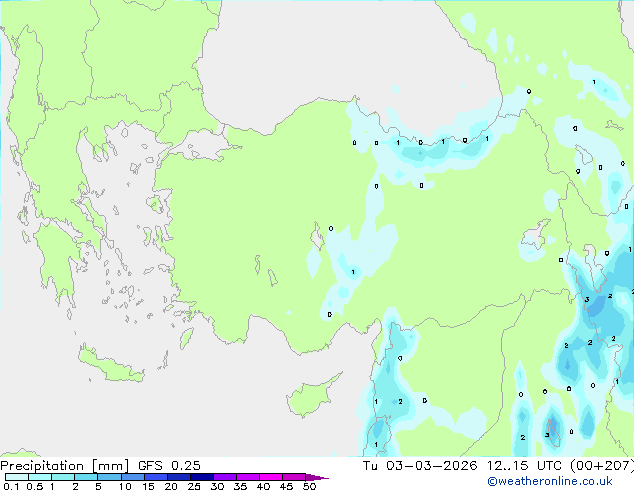
Task: Click the 0.5–1 mm legend color box
Action: (x=40, y=477)
